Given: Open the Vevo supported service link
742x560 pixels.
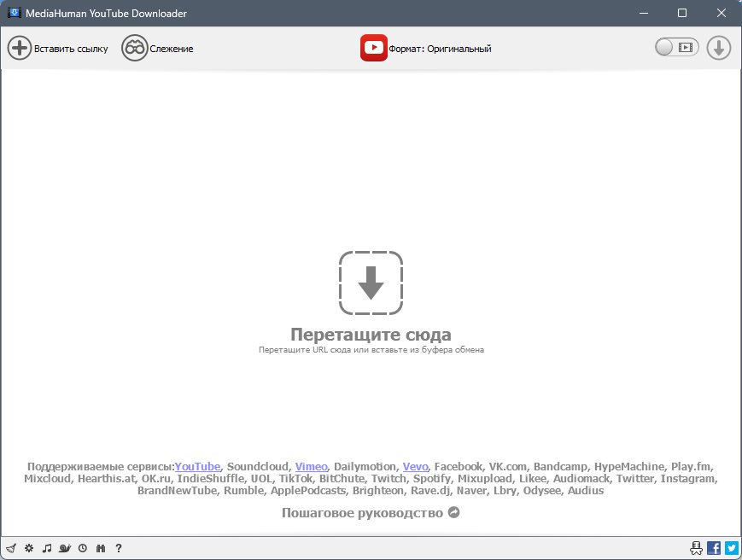Looking at the screenshot, I should point(415,466).
